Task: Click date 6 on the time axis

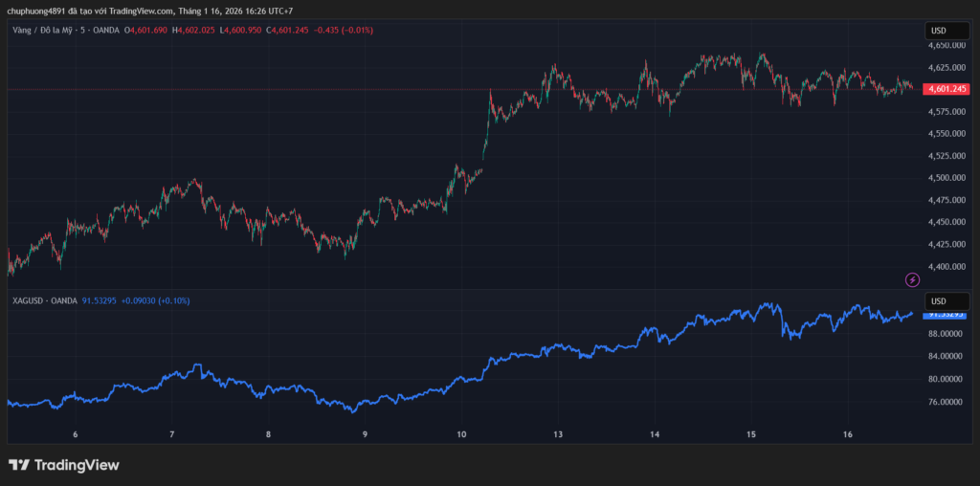Action: [75, 434]
